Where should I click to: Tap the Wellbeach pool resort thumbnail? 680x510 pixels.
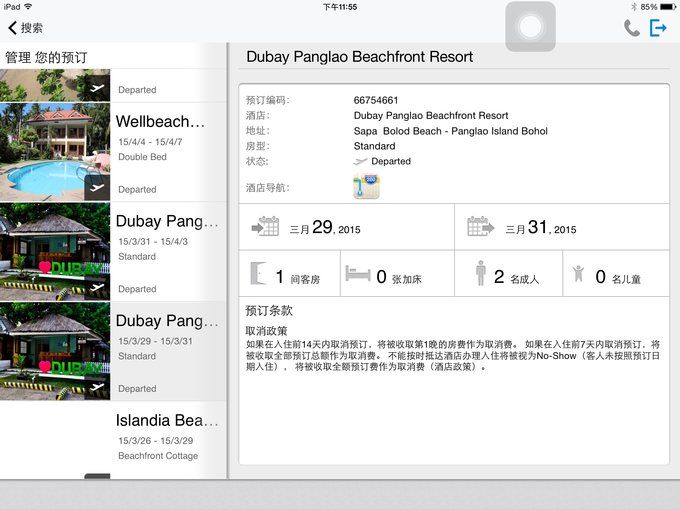coord(55,152)
